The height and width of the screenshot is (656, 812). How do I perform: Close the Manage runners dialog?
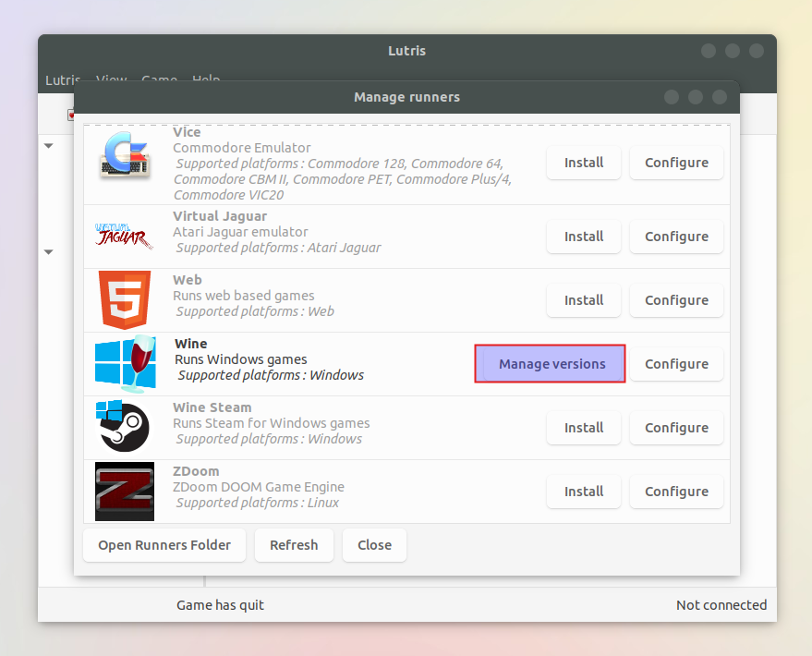pos(374,545)
